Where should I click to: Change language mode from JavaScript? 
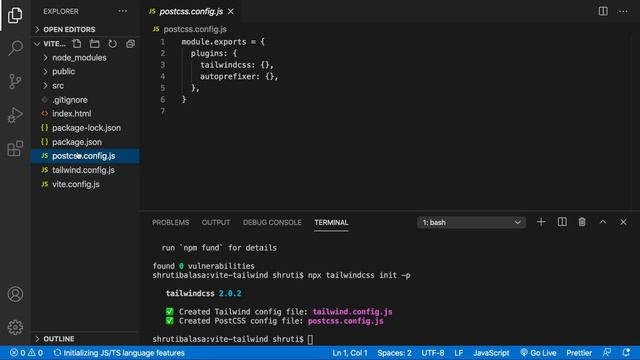491,353
